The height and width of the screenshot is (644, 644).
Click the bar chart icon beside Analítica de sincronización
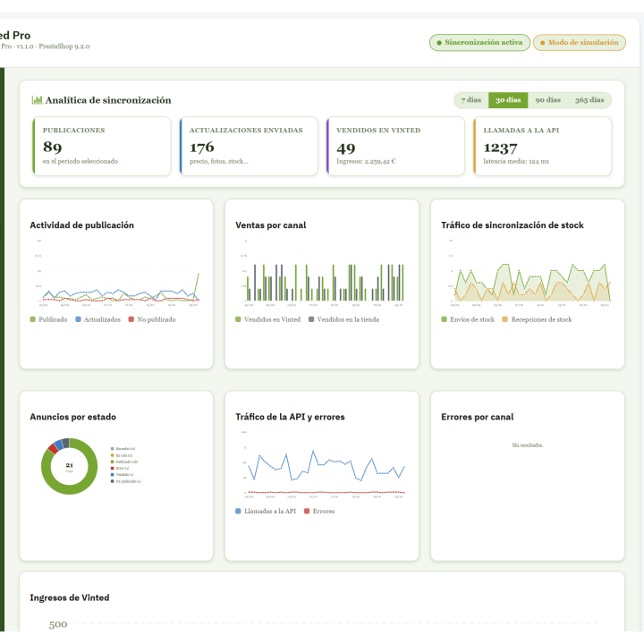[37, 100]
